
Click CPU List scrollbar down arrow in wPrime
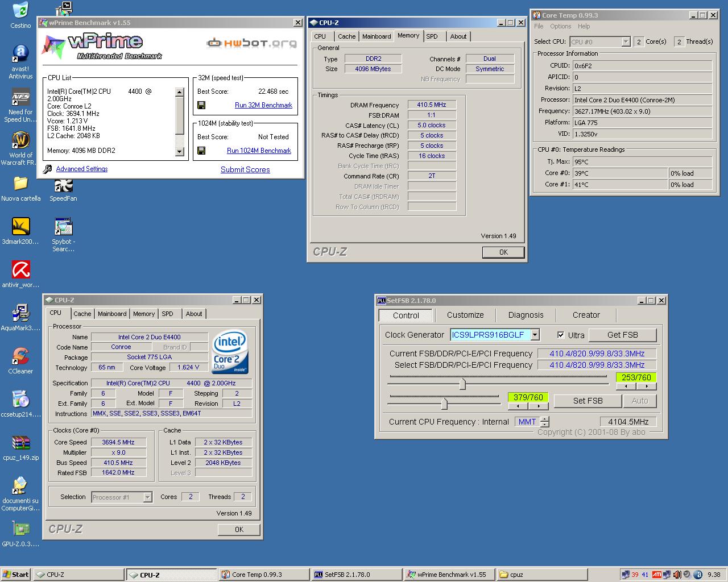pos(180,152)
